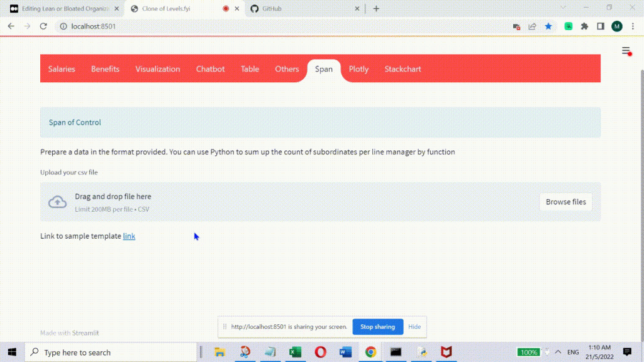Click the share page icon in address bar
644x362 pixels.
coord(533,26)
